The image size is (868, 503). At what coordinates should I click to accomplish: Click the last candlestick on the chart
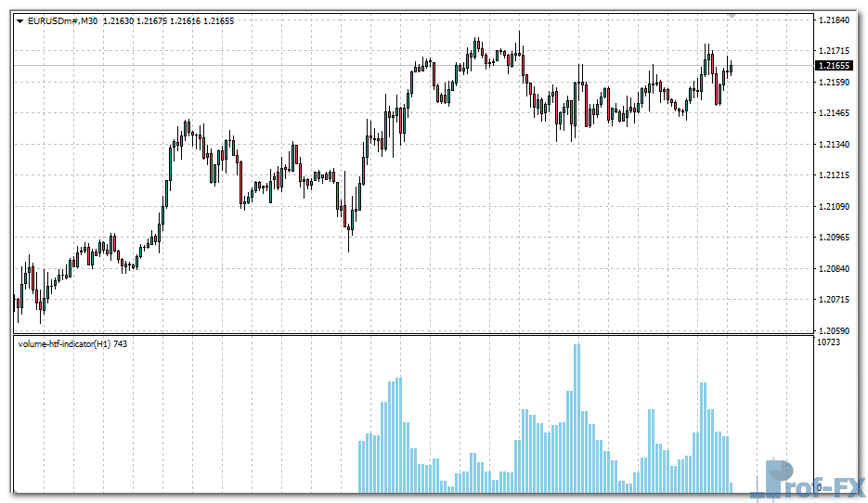point(732,67)
